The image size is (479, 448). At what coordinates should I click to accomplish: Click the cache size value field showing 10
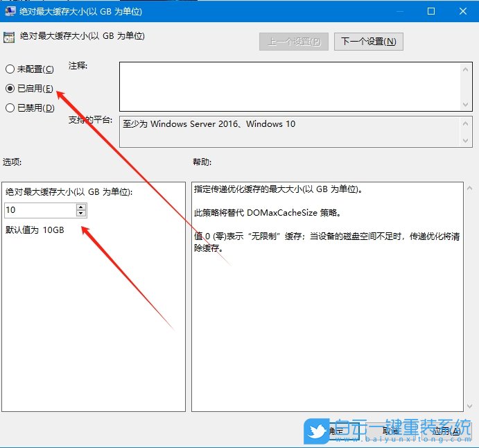pyautogui.click(x=40, y=210)
